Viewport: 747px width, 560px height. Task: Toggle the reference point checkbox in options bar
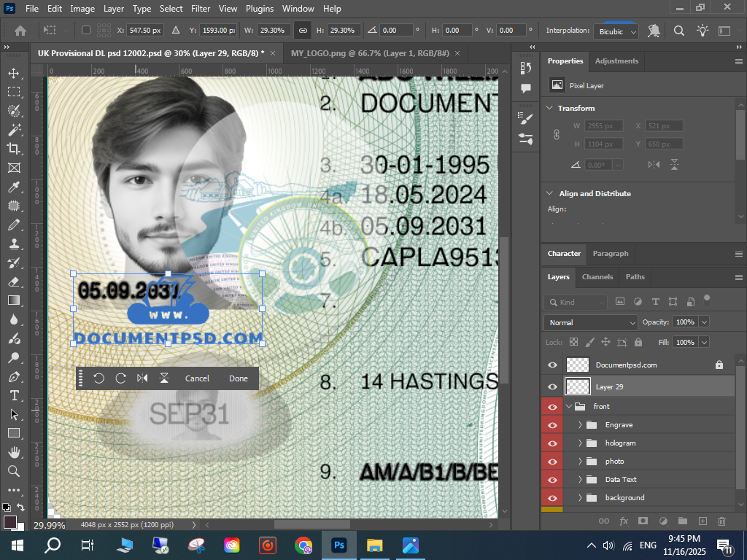(x=86, y=31)
